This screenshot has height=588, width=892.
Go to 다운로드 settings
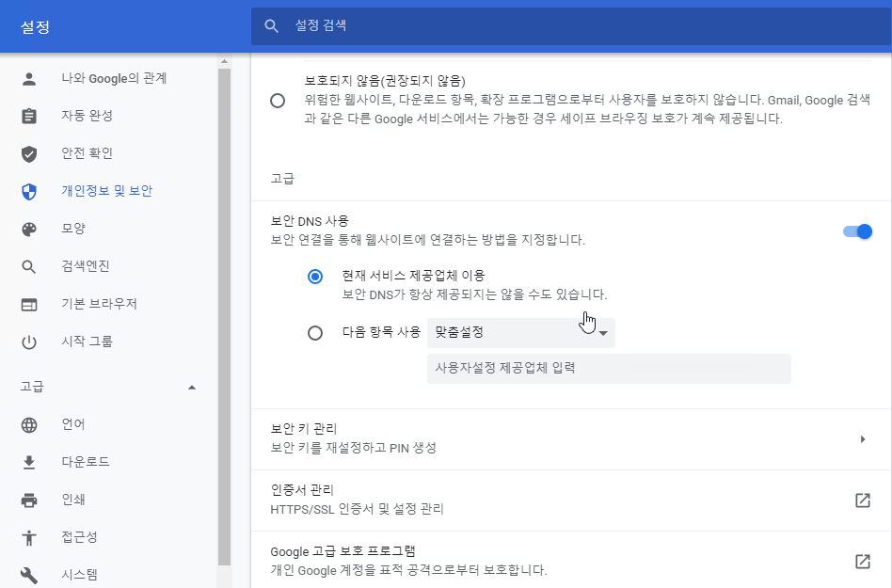(x=86, y=462)
